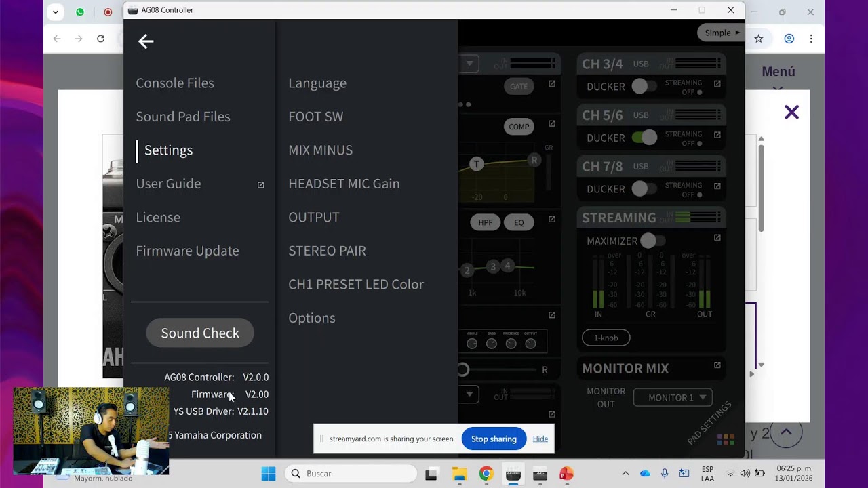Viewport: 868px width, 488px height.
Task: Open Firmware Update section
Action: coord(187,251)
